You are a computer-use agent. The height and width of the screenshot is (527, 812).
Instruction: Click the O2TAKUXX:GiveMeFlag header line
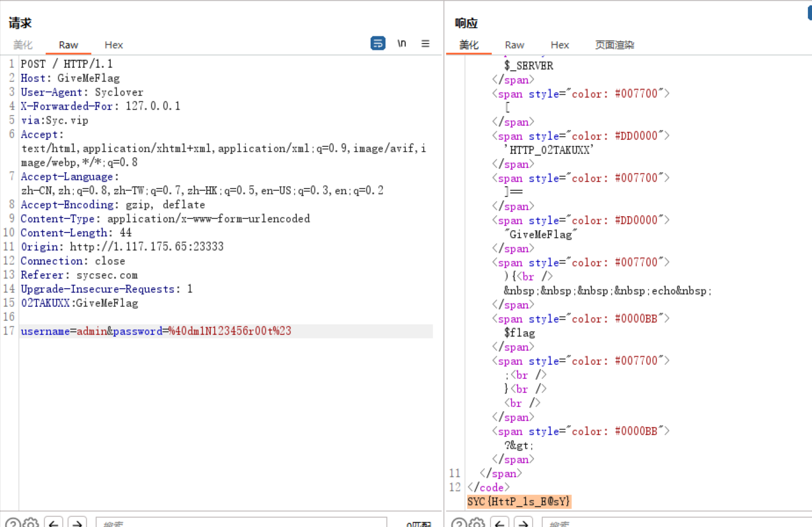[x=80, y=303]
